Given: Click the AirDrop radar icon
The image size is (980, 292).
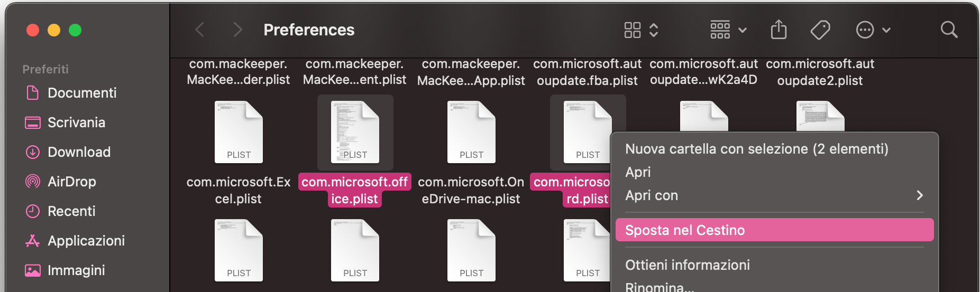Looking at the screenshot, I should (x=33, y=182).
